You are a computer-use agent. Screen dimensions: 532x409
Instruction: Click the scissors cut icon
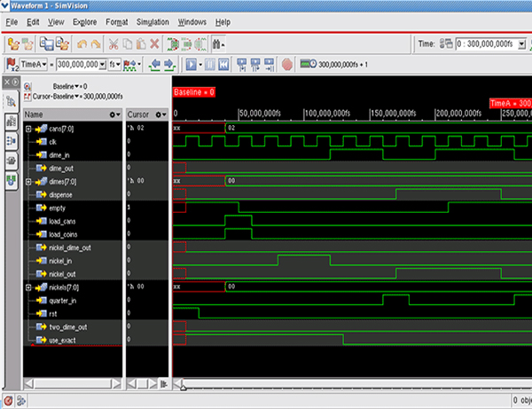coord(113,44)
